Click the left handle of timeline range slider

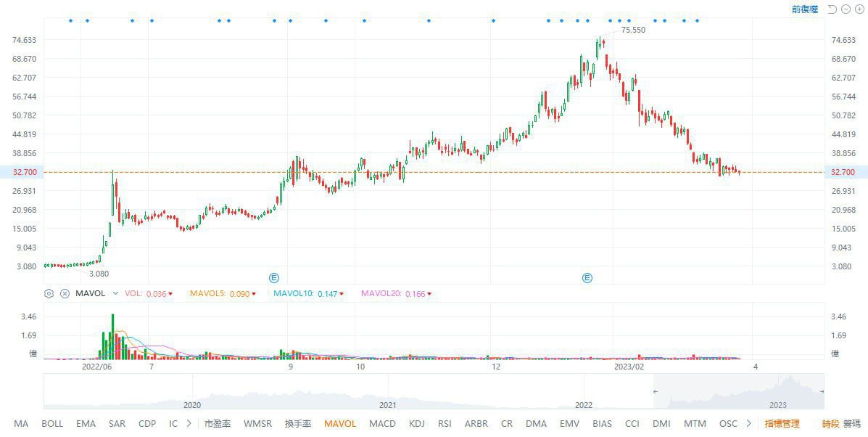pyautogui.click(x=656, y=392)
